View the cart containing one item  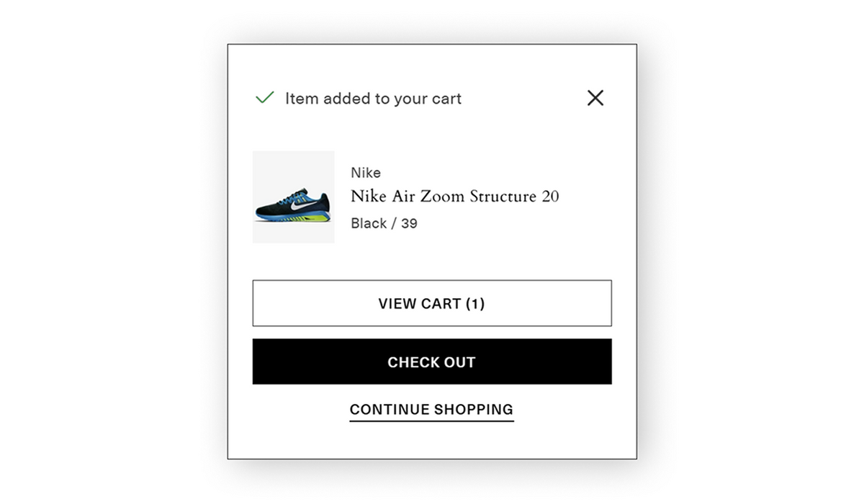coord(432,303)
